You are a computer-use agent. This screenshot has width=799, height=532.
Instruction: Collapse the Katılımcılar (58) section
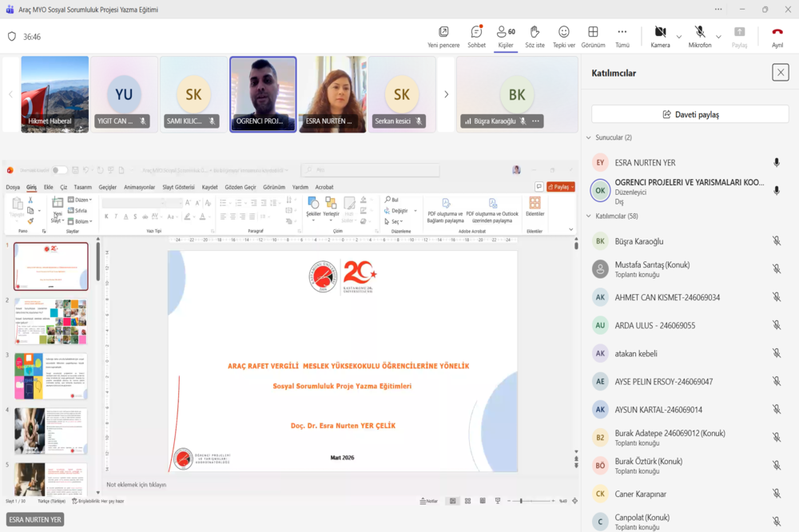[x=611, y=216]
